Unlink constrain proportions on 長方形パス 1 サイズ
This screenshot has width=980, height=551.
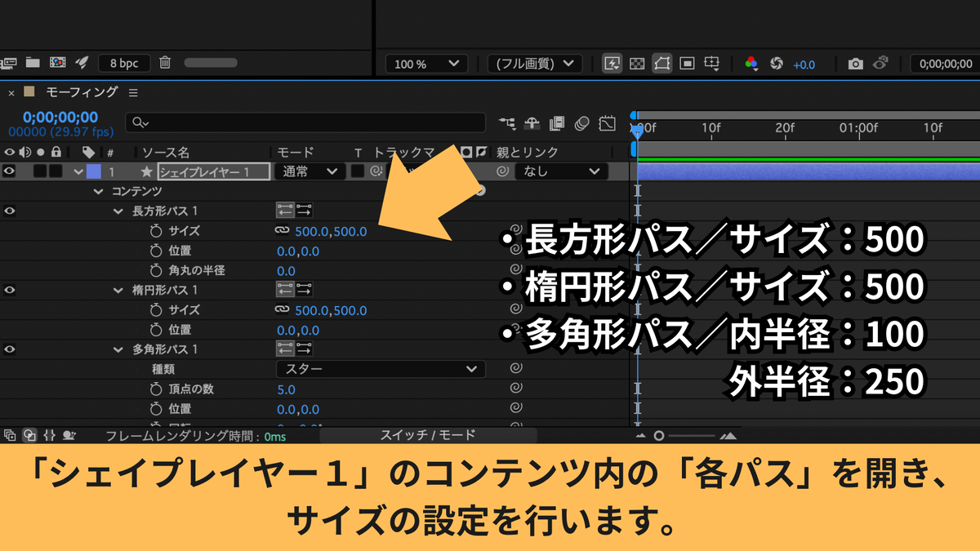pos(283,231)
